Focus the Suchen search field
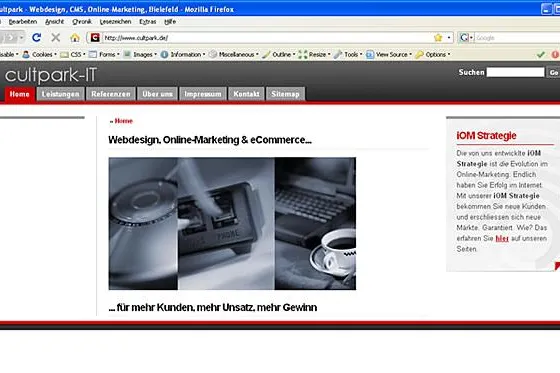This screenshot has height=373, width=560. pos(515,72)
